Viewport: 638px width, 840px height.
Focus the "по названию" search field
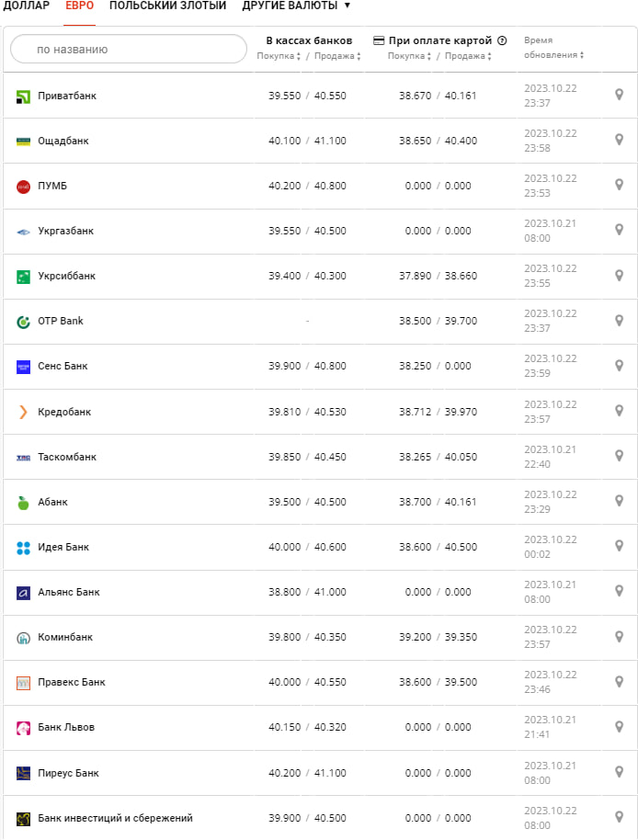coord(129,50)
